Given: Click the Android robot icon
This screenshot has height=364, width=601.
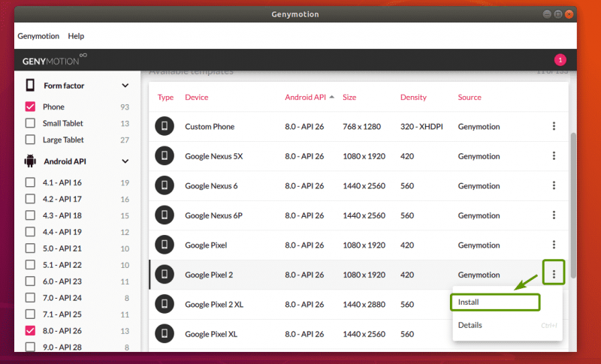Looking at the screenshot, I should pyautogui.click(x=30, y=161).
